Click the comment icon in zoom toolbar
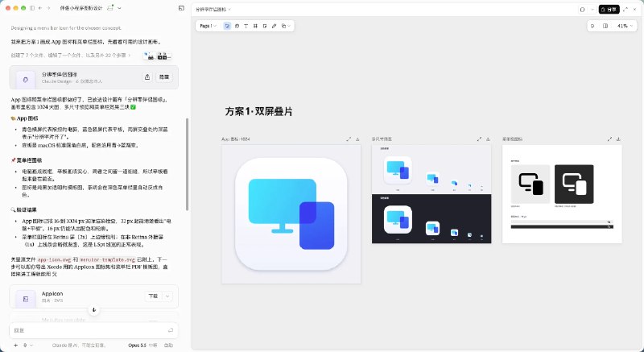This screenshot has width=644, height=352. point(592,26)
